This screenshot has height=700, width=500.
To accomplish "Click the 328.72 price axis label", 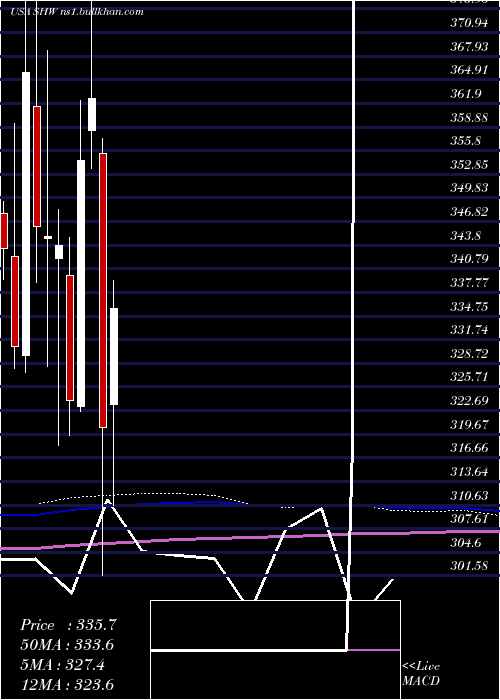I will [x=469, y=354].
